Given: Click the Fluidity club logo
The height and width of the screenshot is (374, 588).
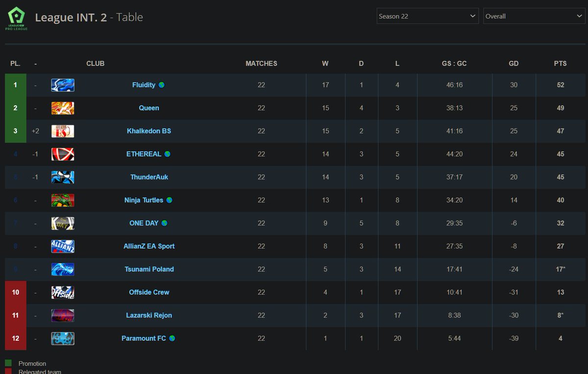Looking at the screenshot, I should click(x=63, y=85).
